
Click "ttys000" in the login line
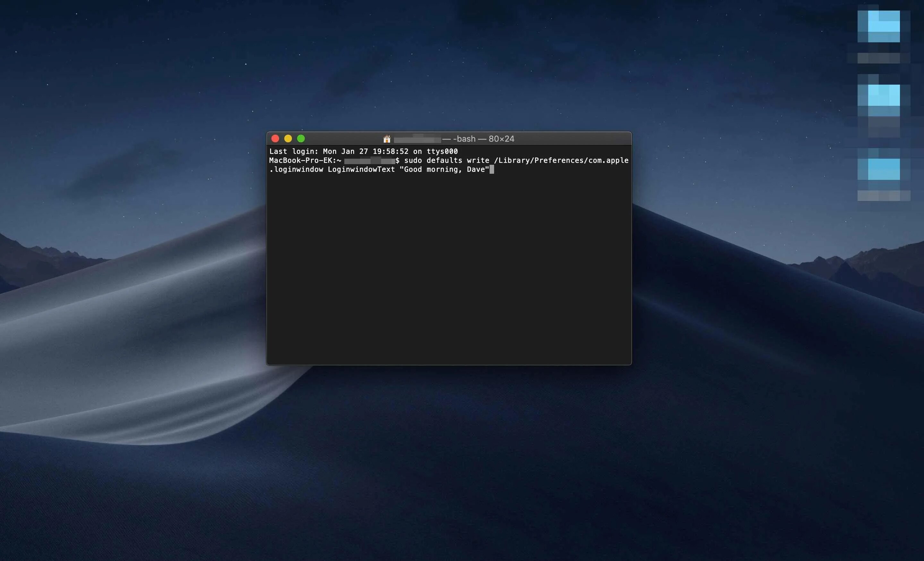pyautogui.click(x=442, y=151)
